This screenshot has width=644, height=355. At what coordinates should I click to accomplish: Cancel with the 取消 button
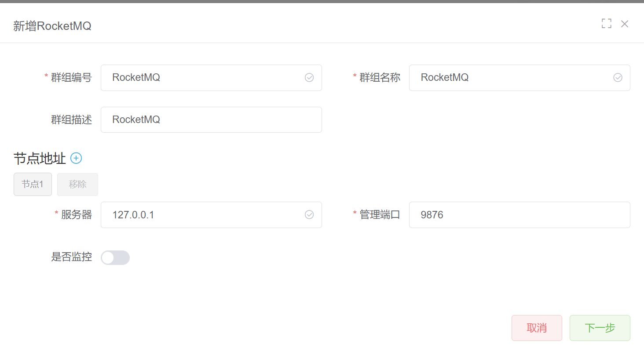537,328
